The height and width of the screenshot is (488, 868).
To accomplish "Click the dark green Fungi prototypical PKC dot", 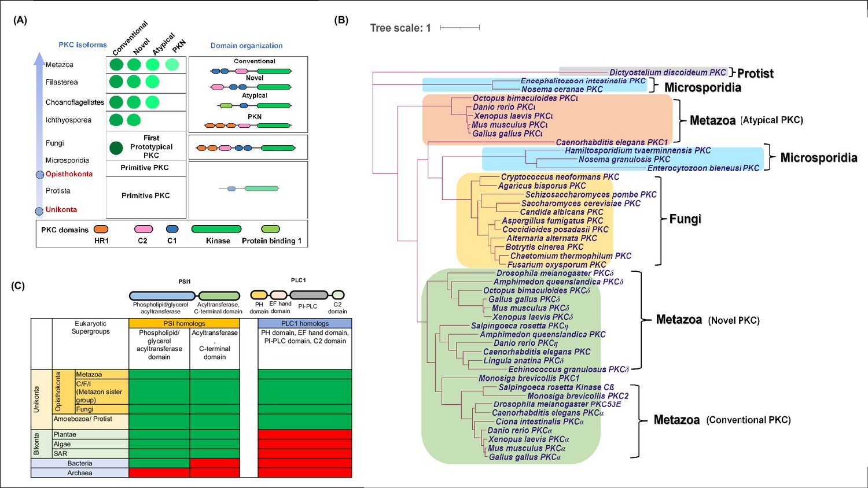I will (x=116, y=148).
